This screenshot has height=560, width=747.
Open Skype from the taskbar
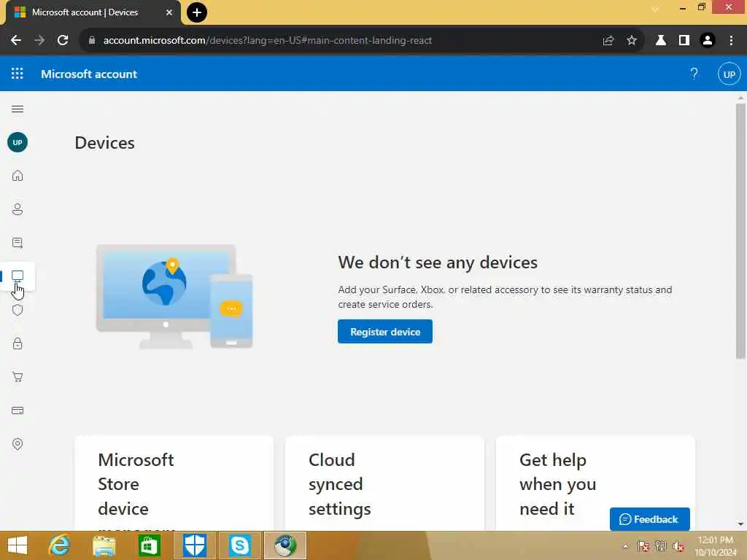[x=239, y=545]
